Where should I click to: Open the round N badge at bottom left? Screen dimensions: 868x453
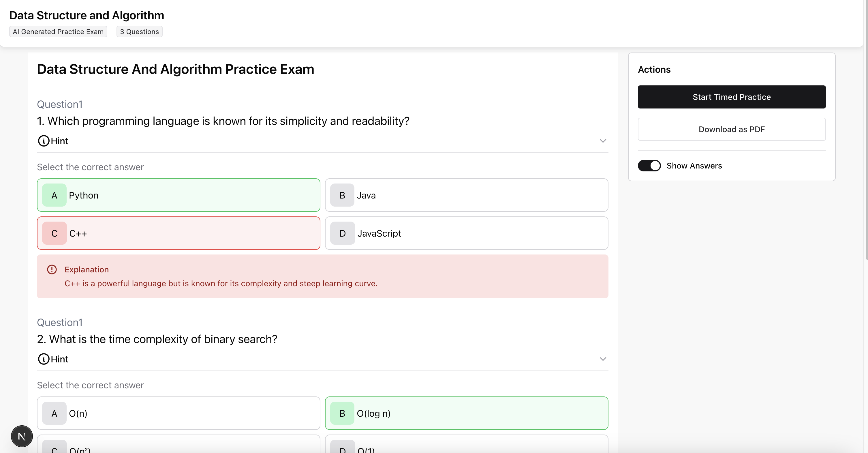coord(22,436)
